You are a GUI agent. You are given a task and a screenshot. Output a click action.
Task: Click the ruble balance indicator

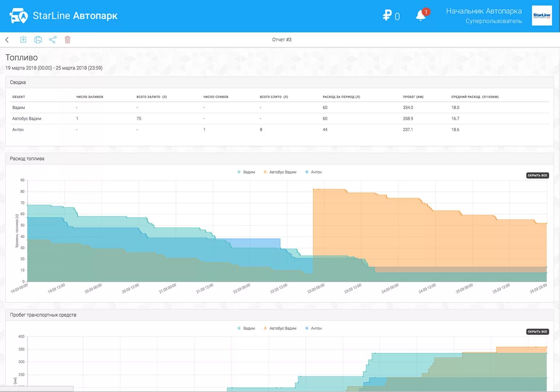(391, 16)
